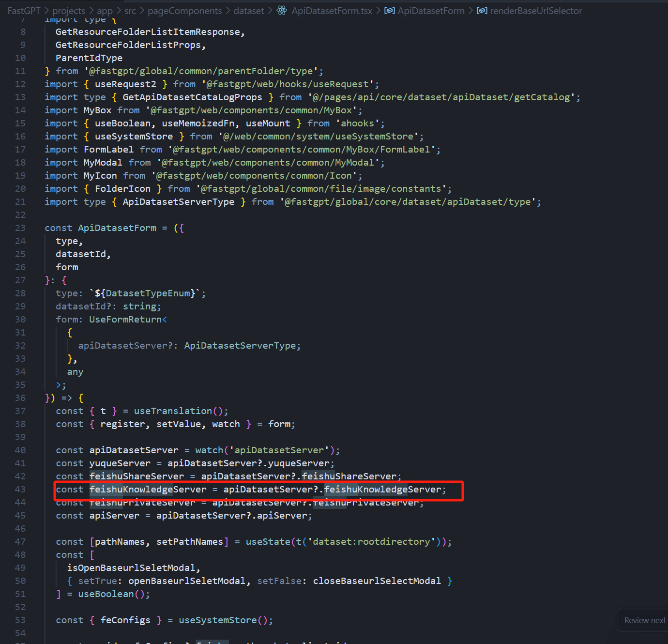This screenshot has height=644, width=668.
Task: Click line number 43 in gutter
Action: (20, 490)
